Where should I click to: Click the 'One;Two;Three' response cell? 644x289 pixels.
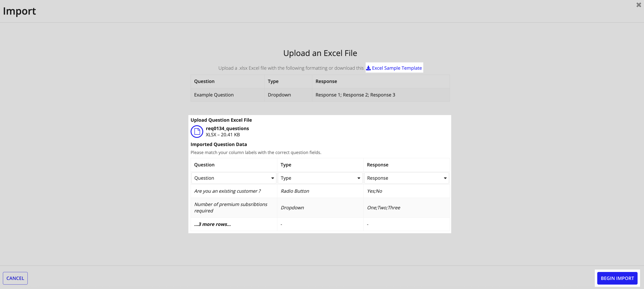click(x=406, y=207)
